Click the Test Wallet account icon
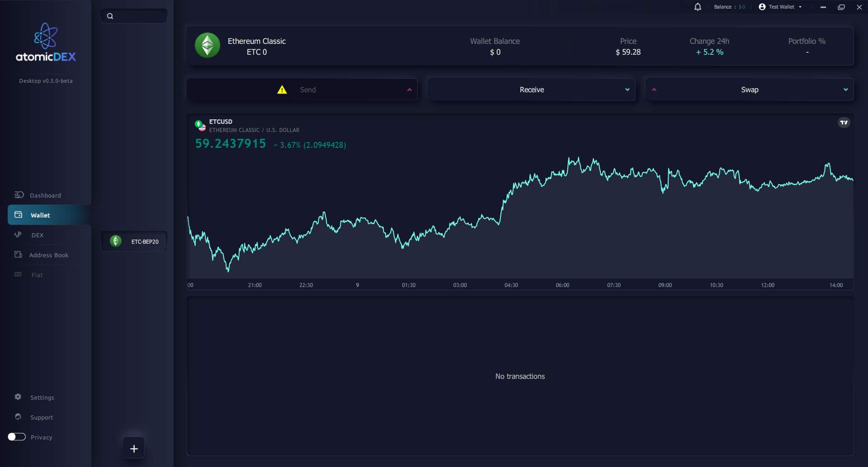868x467 pixels. tap(762, 7)
